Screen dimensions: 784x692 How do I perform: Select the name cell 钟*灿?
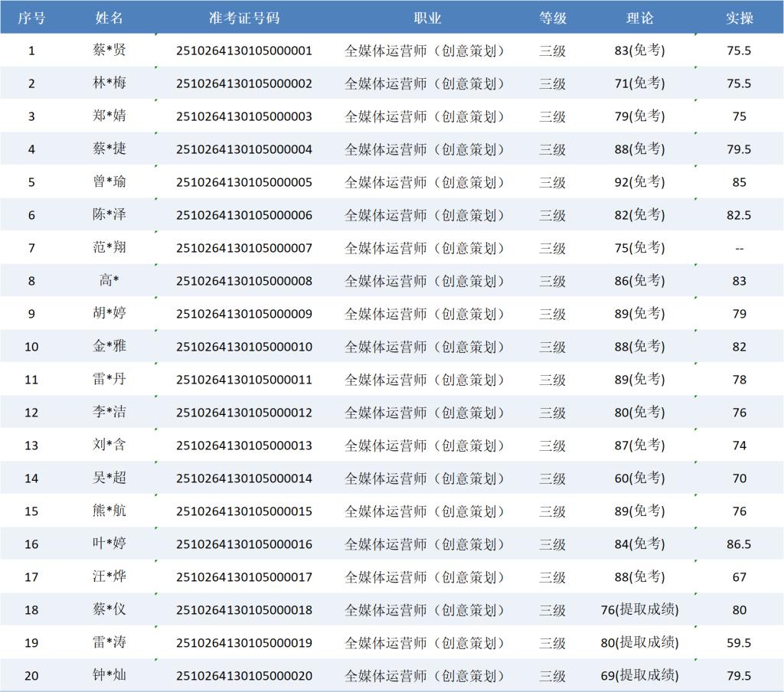coord(109,676)
